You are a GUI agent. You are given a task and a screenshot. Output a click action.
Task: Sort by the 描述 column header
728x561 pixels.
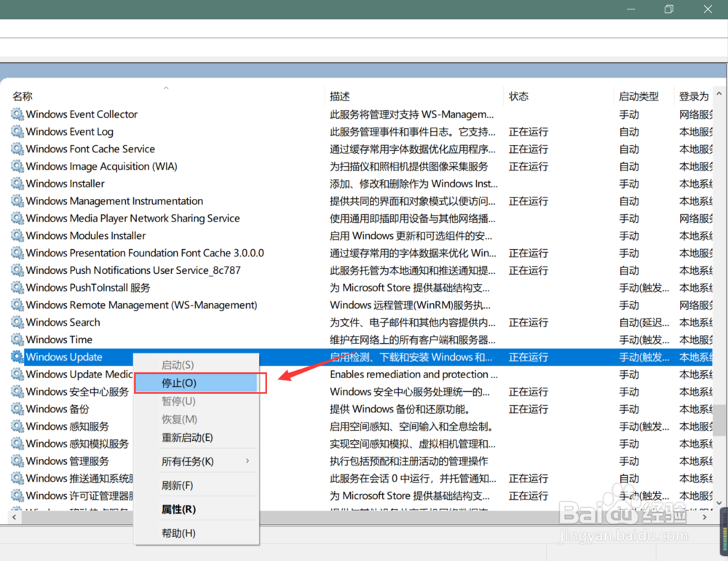tap(340, 96)
